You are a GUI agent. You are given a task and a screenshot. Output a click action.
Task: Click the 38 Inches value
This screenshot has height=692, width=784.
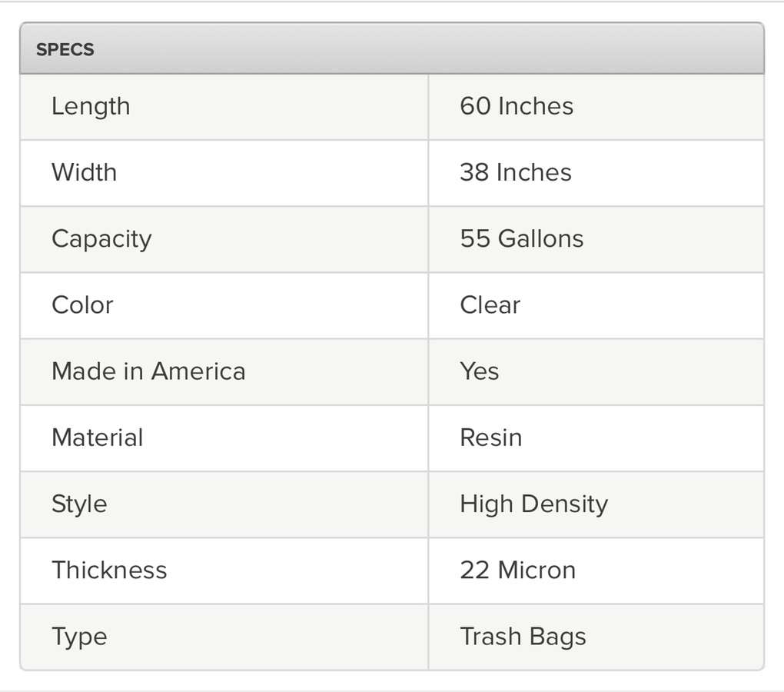tap(516, 172)
